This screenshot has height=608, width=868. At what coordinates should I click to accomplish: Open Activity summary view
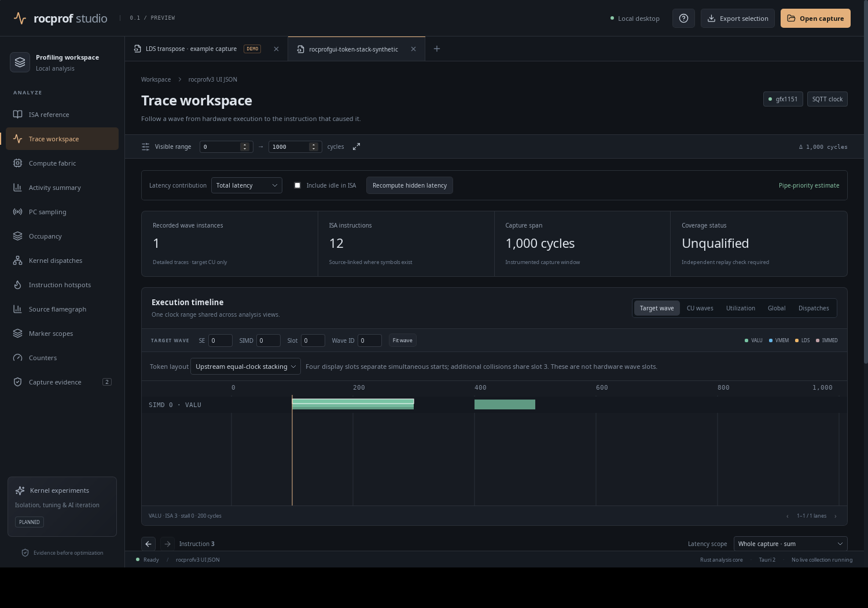[x=62, y=188]
